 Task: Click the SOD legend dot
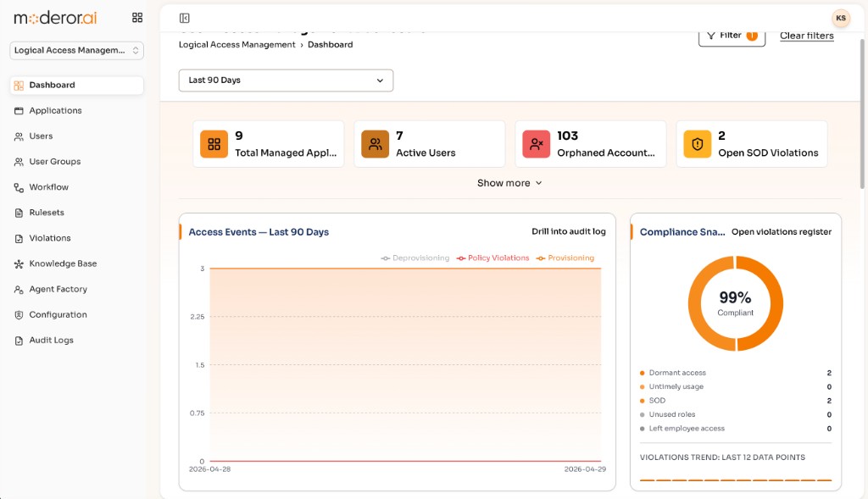pyautogui.click(x=643, y=401)
